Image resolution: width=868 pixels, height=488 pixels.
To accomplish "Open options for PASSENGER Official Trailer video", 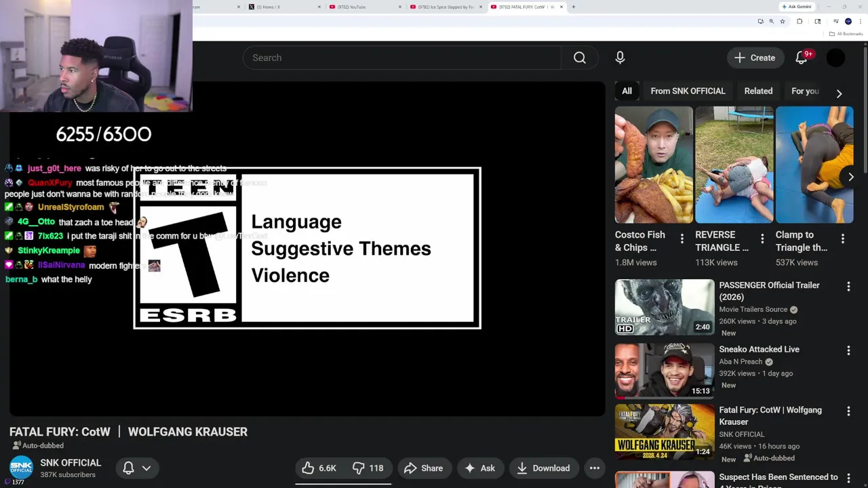I will tap(848, 287).
